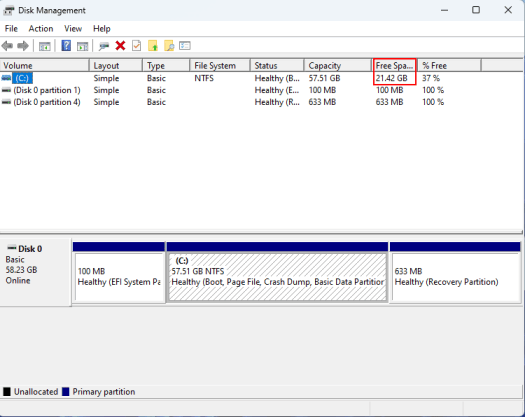The height and width of the screenshot is (417, 525).
Task: Open Help via blue question mark icon
Action: tap(66, 46)
